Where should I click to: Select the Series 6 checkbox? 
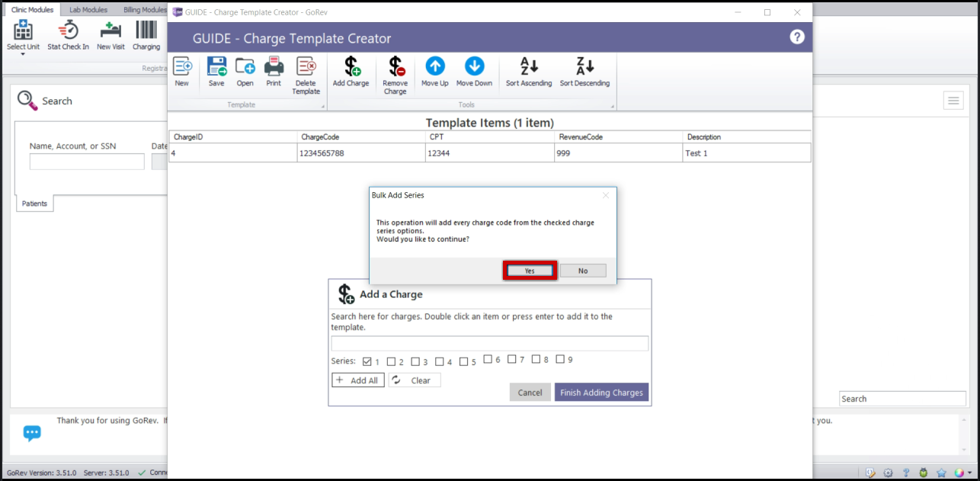click(488, 359)
